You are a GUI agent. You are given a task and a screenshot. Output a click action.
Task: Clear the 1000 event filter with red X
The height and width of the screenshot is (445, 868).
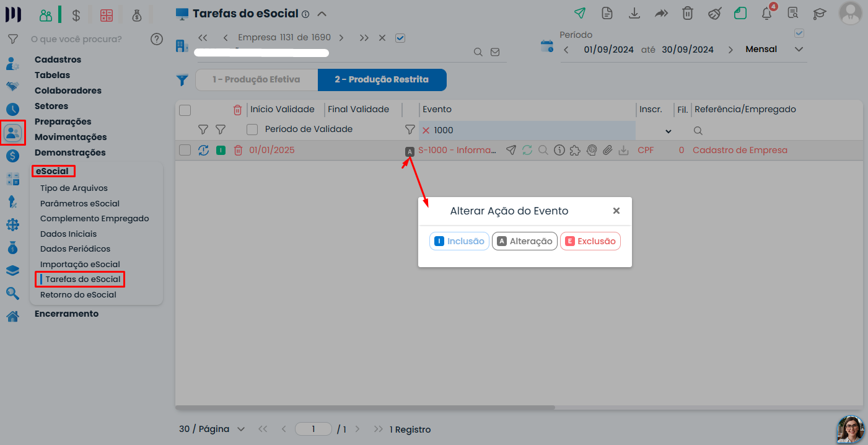[x=426, y=131]
